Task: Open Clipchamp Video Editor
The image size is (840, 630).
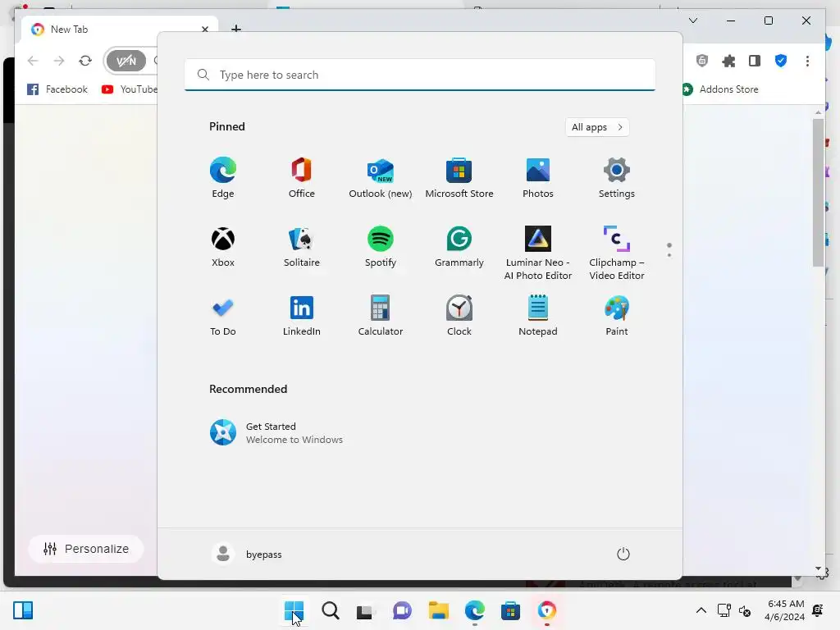Action: click(x=617, y=253)
